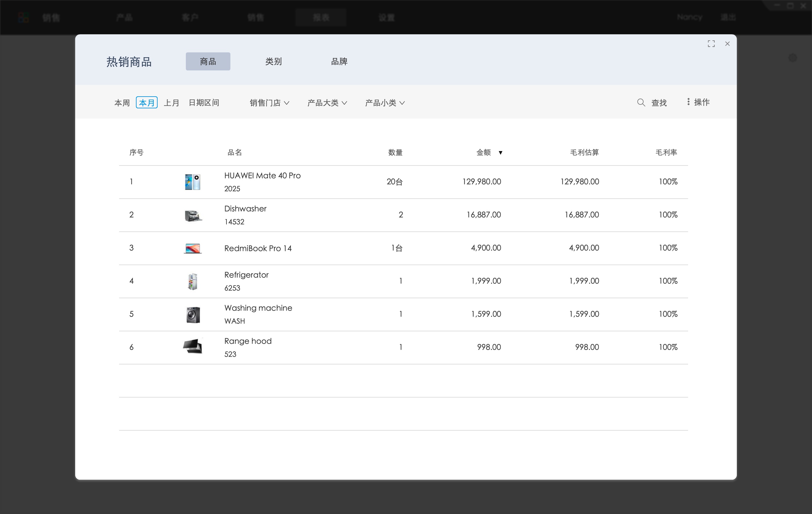
Task: Click the RedmiBook Pro 14 product image icon
Action: (193, 248)
